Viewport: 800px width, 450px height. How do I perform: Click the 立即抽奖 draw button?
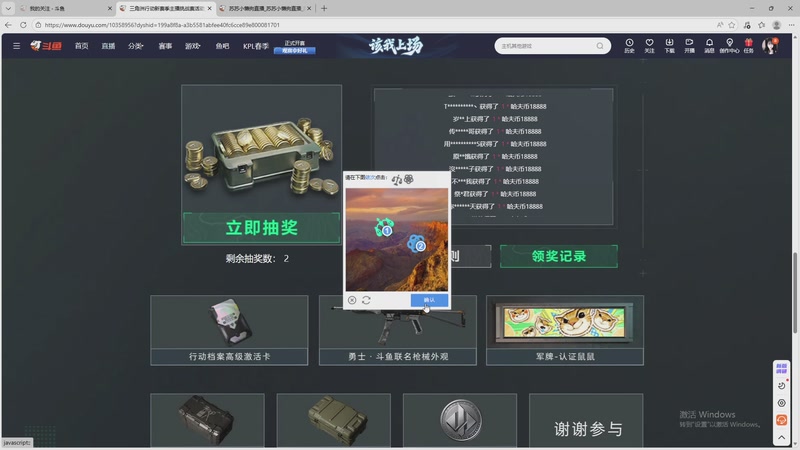tap(261, 228)
